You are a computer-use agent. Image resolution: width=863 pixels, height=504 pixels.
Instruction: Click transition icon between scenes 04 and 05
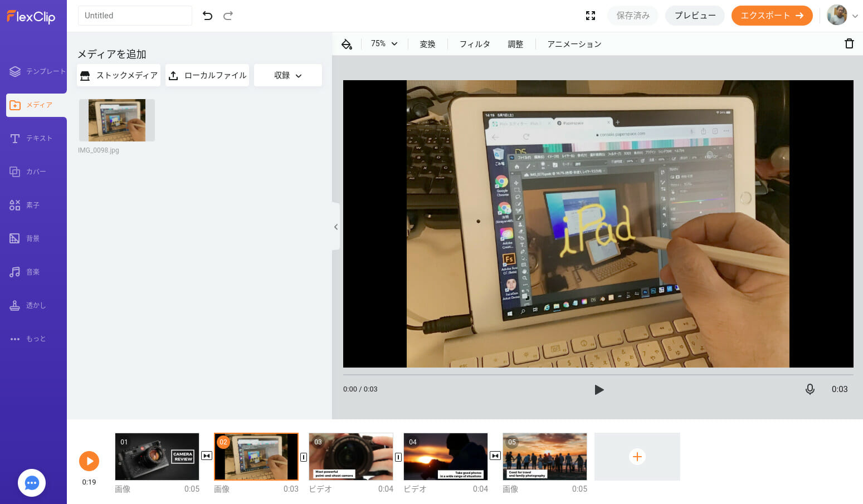click(x=495, y=456)
